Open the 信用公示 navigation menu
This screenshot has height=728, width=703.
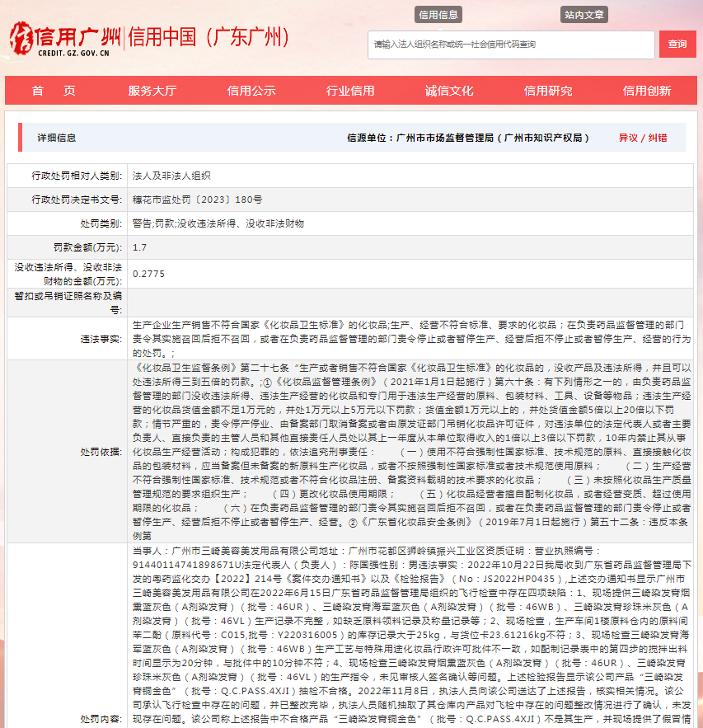pyautogui.click(x=252, y=91)
